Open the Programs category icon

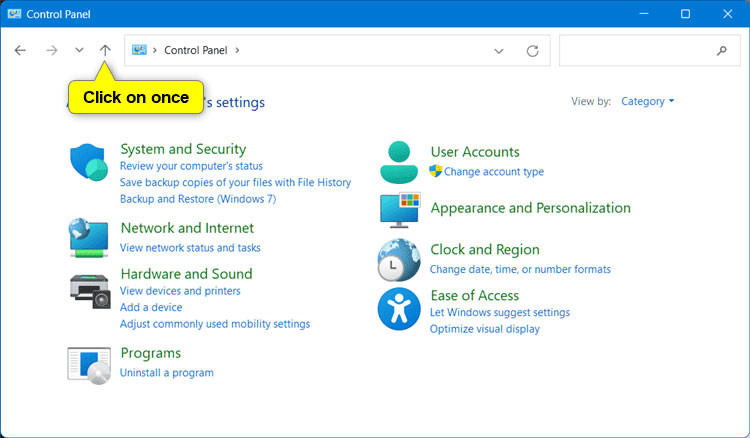point(89,364)
